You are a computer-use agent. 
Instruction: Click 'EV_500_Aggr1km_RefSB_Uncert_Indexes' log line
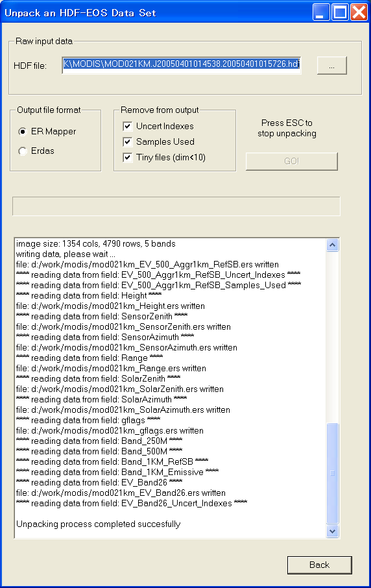pos(158,275)
